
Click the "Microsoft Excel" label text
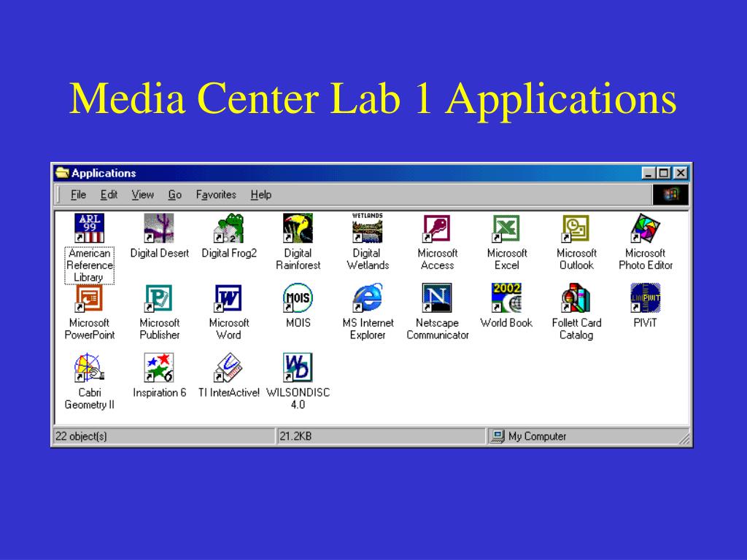click(x=507, y=259)
